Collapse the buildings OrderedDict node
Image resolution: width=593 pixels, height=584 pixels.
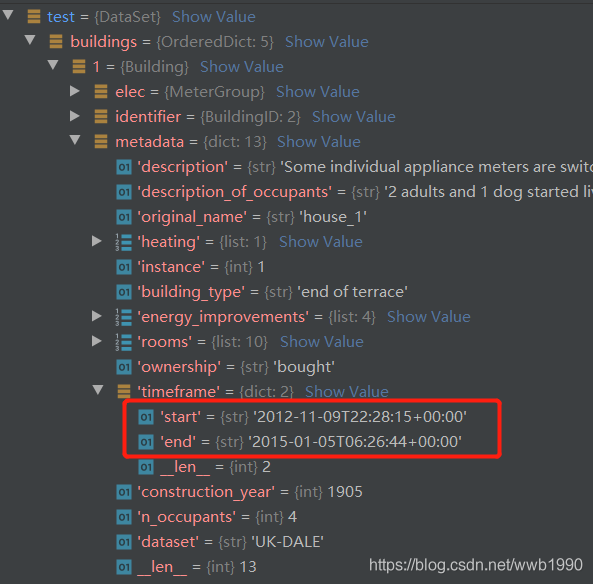30,40
